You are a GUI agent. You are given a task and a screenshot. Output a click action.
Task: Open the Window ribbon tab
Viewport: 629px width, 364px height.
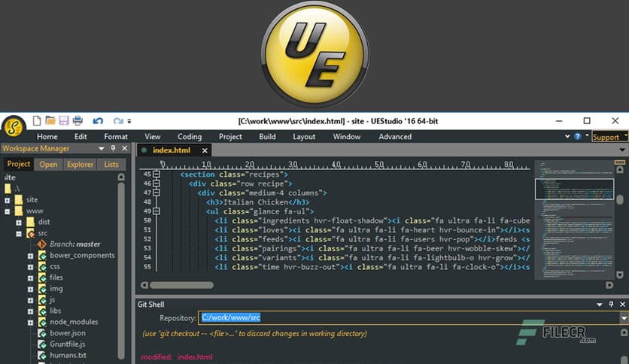[x=347, y=137]
